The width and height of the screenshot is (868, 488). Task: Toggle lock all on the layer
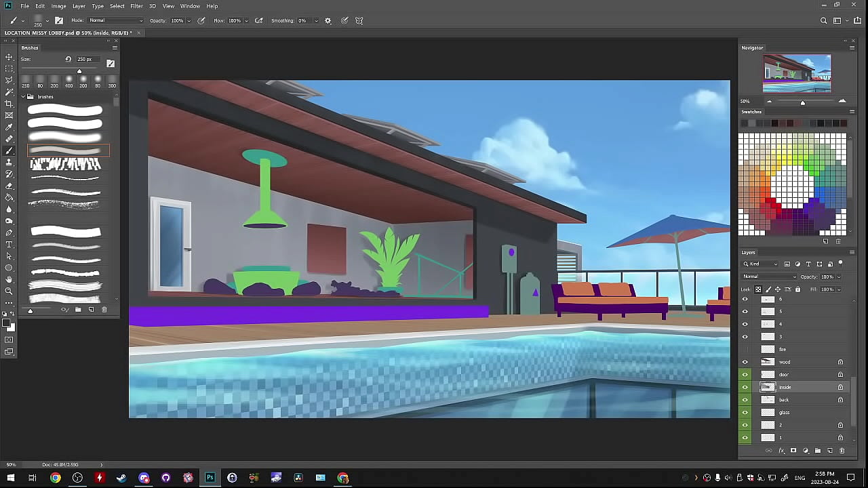click(x=797, y=289)
